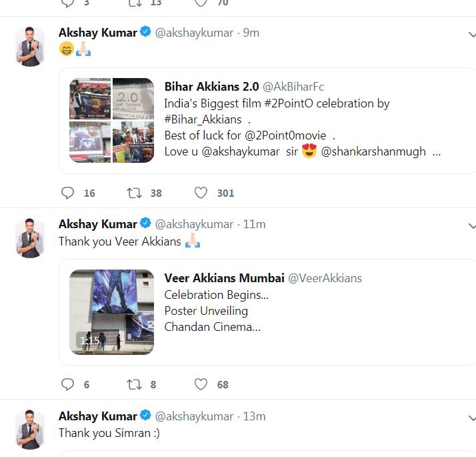Expand options chevron on the 9m tweet
This screenshot has width=476, height=457.
click(x=472, y=35)
